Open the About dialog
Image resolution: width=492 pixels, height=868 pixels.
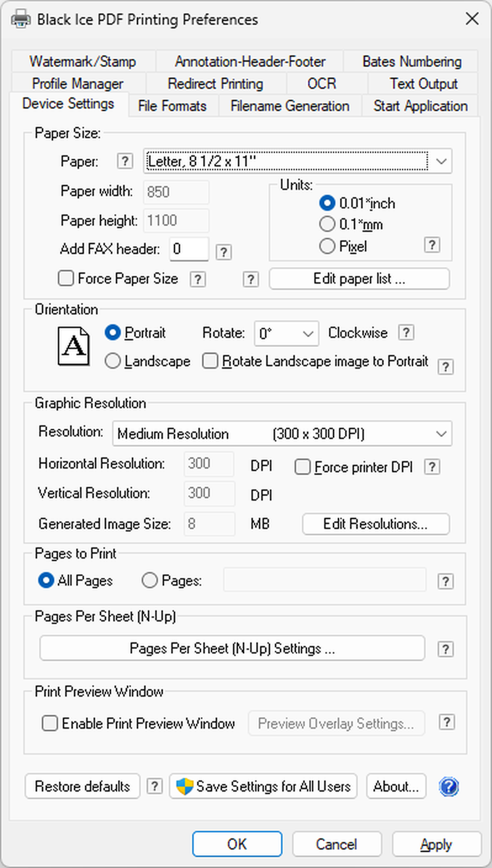point(396,786)
